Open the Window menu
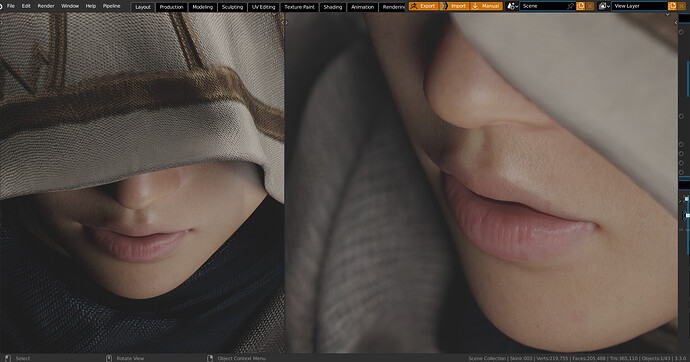690x362 pixels. [x=70, y=6]
